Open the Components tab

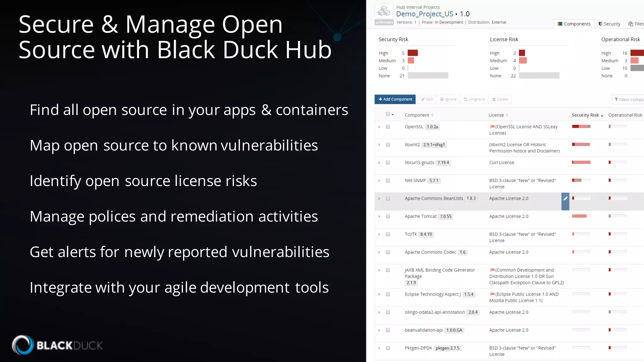[x=574, y=24]
